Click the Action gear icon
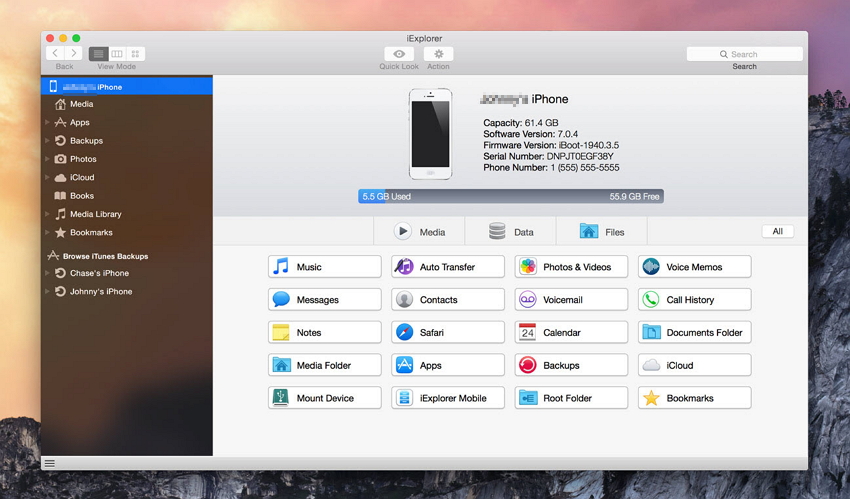Viewport: 850px width, 499px height. point(438,54)
